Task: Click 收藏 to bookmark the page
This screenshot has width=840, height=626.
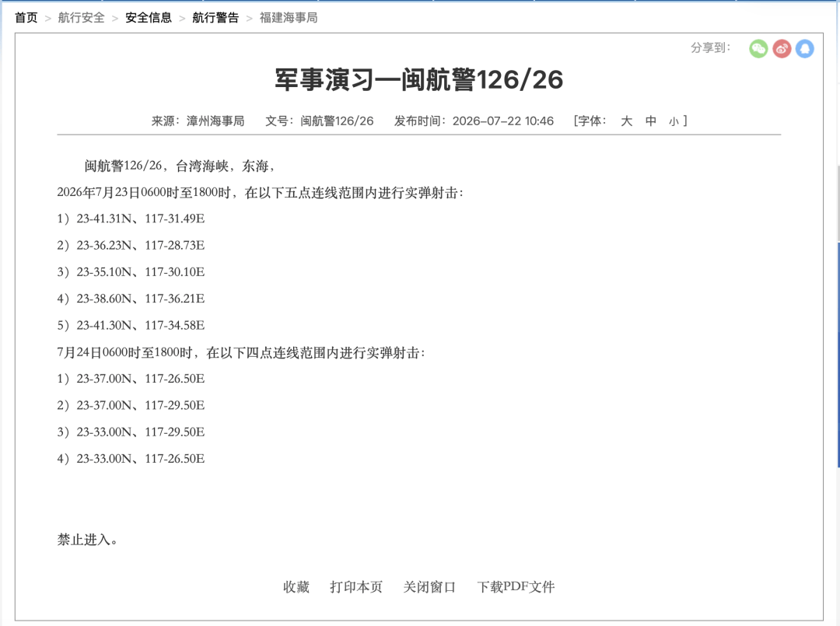Action: click(296, 587)
